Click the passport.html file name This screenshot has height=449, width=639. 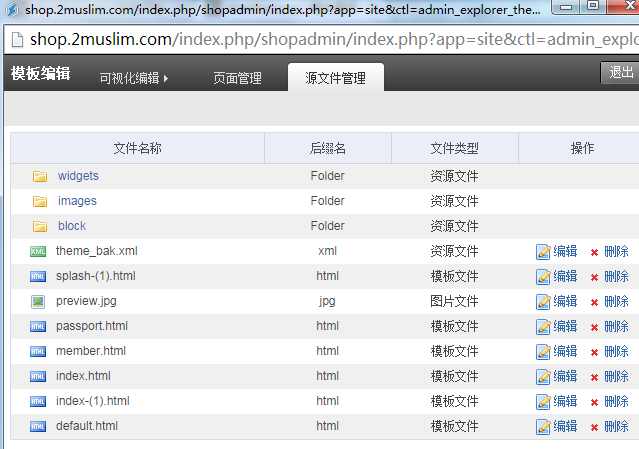(x=92, y=326)
